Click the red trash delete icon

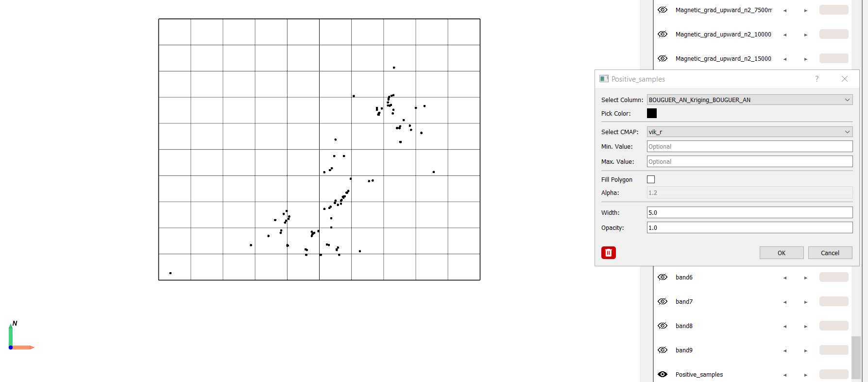click(x=608, y=253)
